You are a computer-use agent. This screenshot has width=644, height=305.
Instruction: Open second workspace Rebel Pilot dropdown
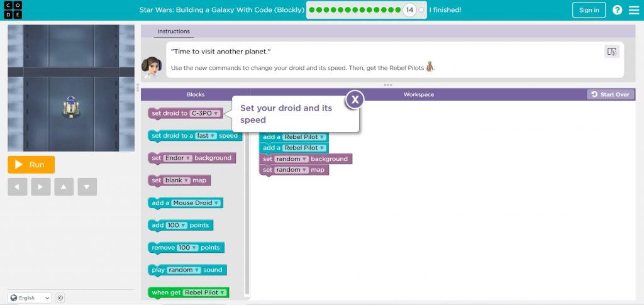[304, 148]
